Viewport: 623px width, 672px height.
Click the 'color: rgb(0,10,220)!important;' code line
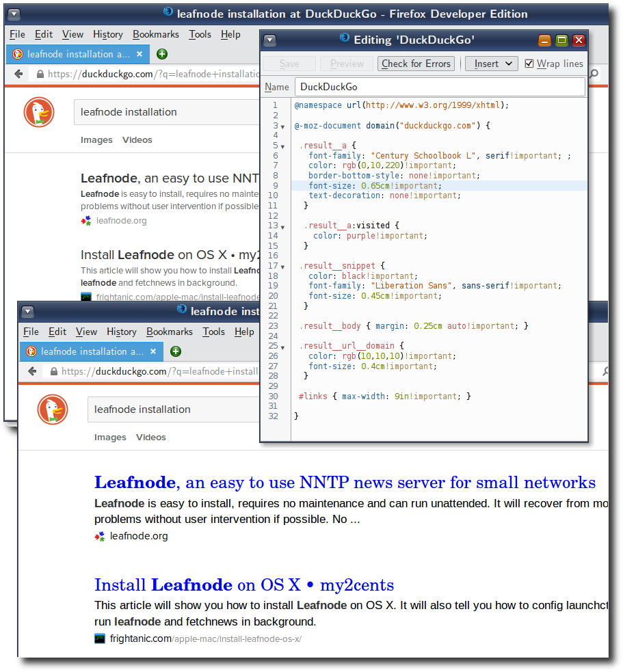[382, 166]
